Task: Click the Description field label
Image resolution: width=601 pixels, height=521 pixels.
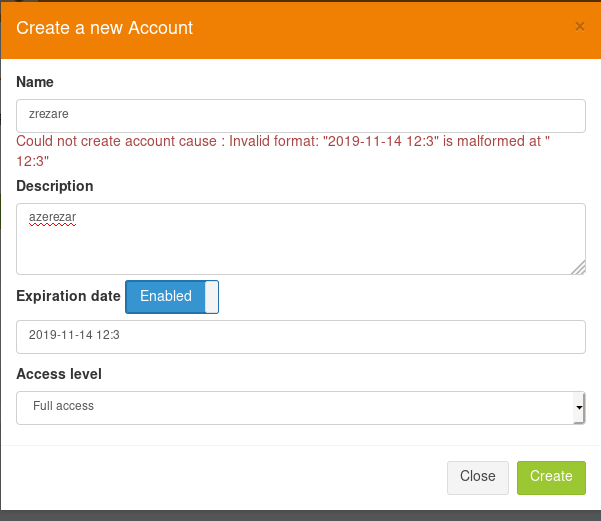Action: 55,186
